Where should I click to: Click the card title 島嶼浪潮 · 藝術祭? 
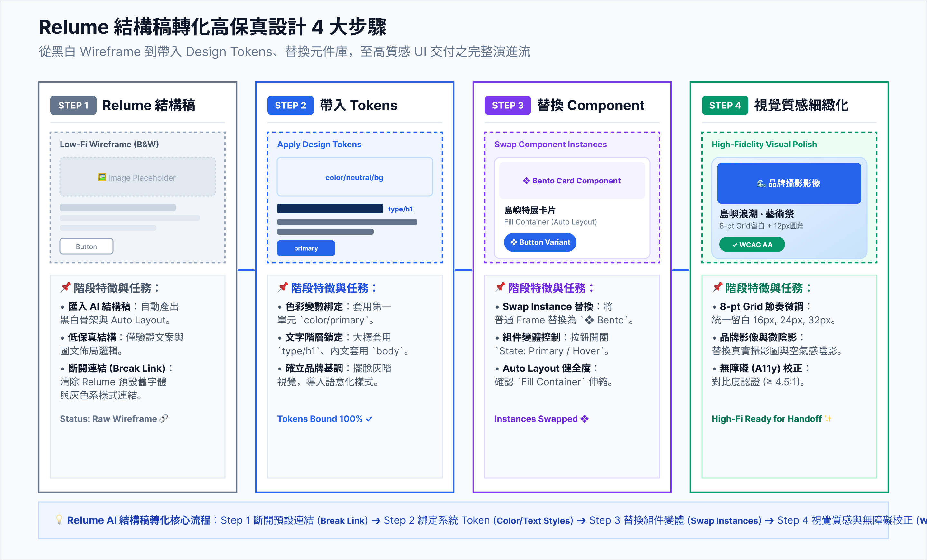(x=757, y=214)
